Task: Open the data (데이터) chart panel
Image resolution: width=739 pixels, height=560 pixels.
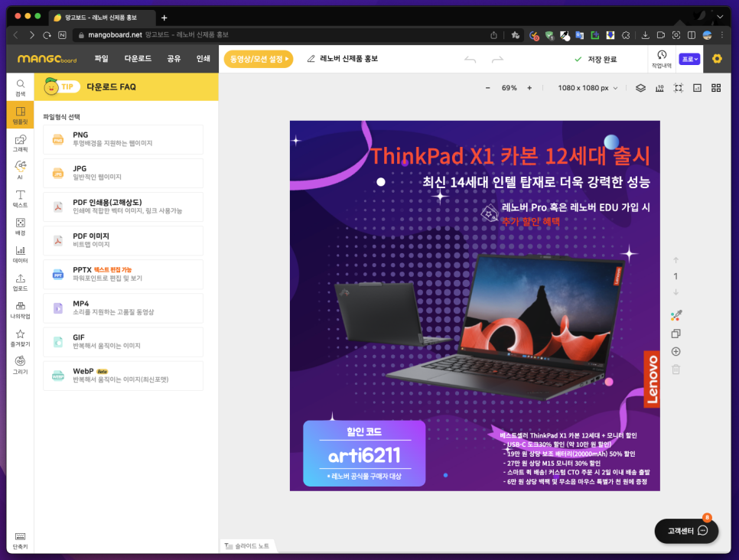Action: (x=20, y=254)
